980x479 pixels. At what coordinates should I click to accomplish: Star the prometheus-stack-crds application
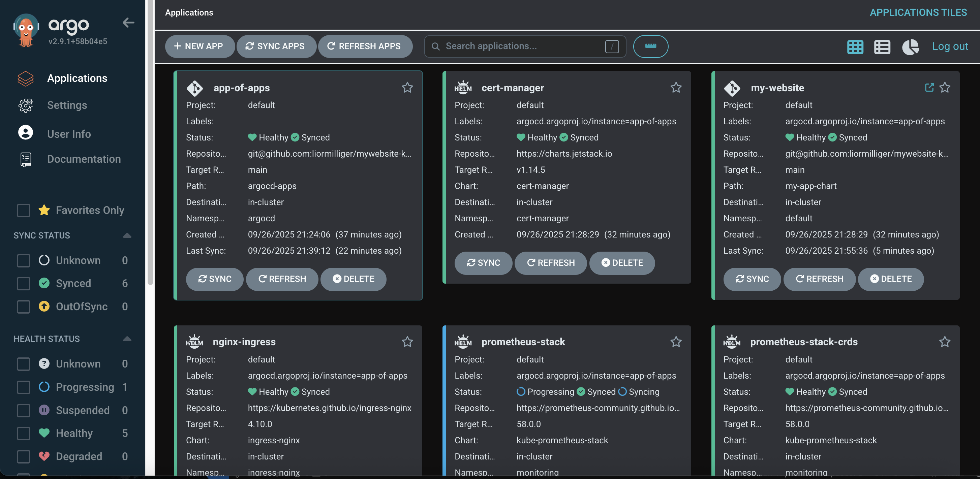click(x=945, y=342)
